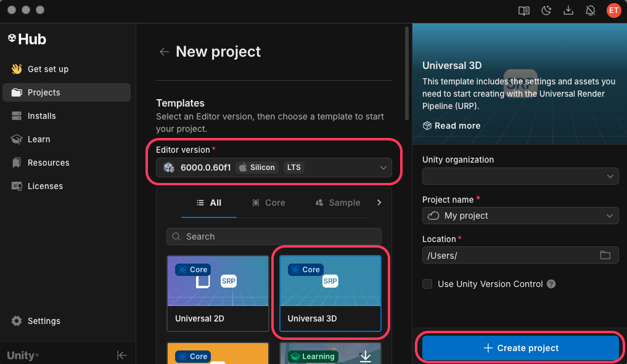This screenshot has height=364, width=627.
Task: Enable Use Unity Version Control checkbox
Action: coord(427,284)
